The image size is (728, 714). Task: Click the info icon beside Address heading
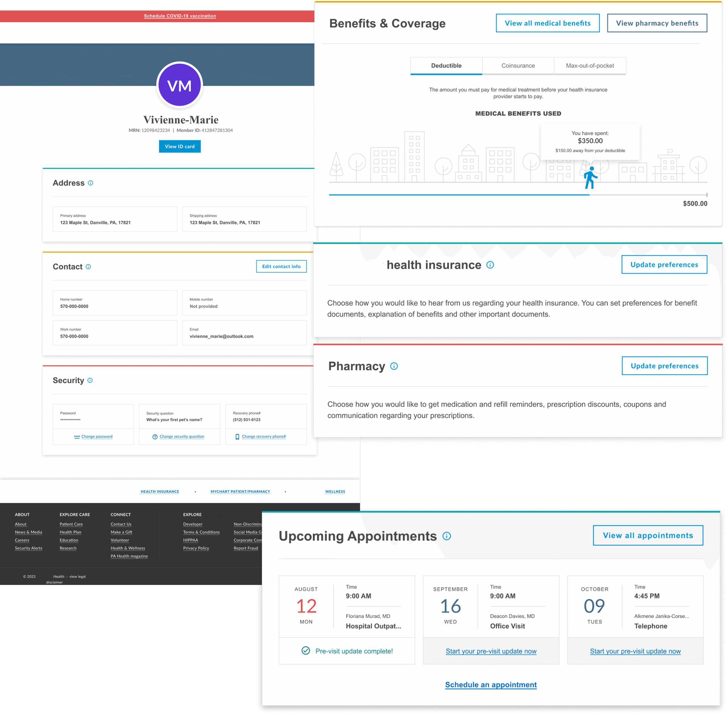(x=90, y=183)
